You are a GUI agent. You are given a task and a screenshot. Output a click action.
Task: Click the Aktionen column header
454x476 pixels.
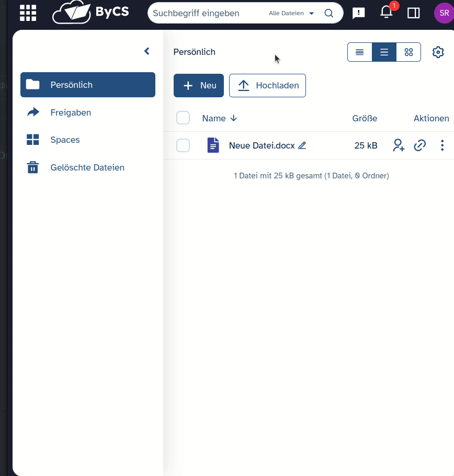[431, 118]
